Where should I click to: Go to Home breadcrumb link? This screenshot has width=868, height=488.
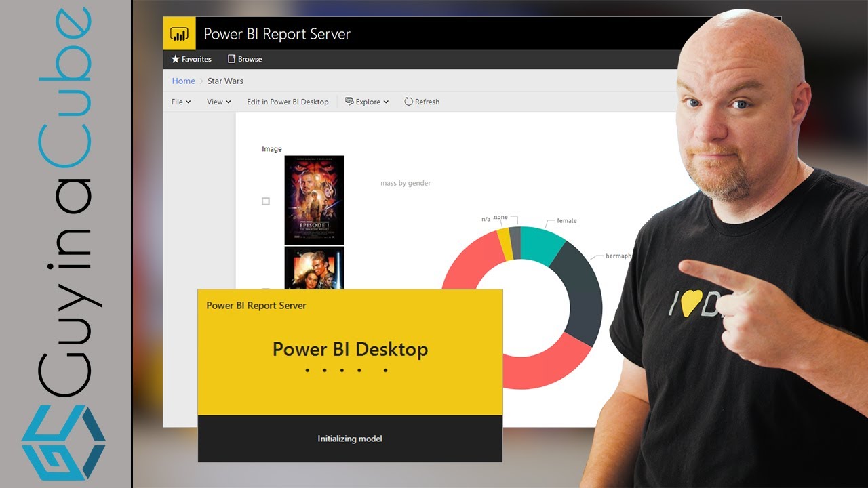[x=183, y=81]
